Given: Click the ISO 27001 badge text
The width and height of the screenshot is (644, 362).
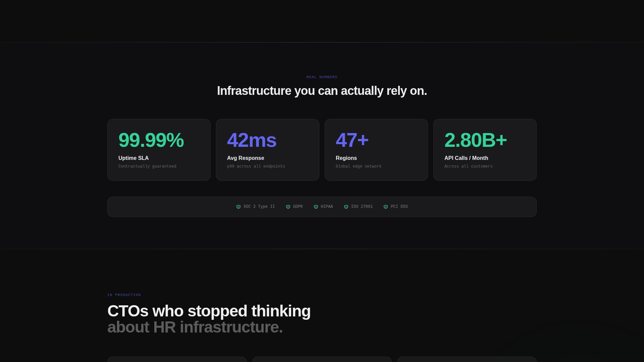Looking at the screenshot, I should (362, 207).
